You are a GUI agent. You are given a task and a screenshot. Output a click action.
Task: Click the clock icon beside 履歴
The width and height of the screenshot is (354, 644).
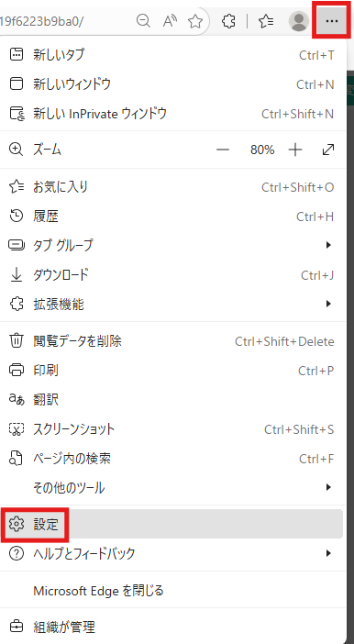(x=17, y=216)
